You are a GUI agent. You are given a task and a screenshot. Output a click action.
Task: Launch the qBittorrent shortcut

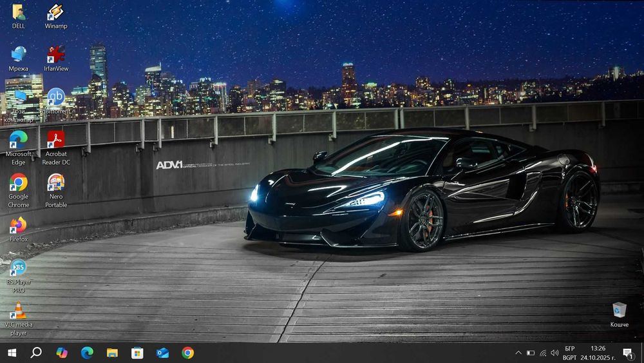click(x=56, y=101)
